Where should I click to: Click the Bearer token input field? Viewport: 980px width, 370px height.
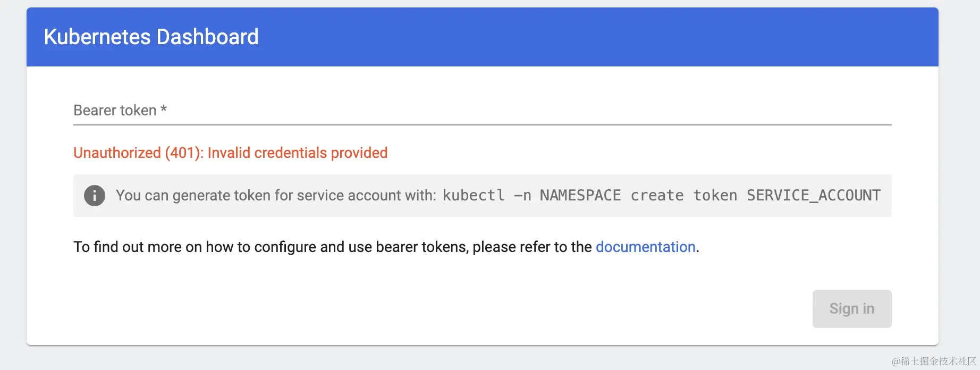click(482, 110)
